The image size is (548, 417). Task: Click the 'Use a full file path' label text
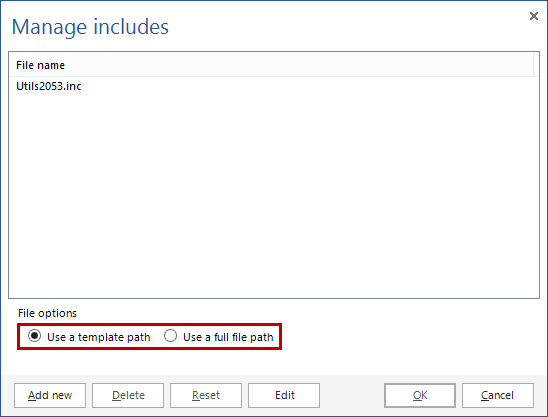[228, 337]
